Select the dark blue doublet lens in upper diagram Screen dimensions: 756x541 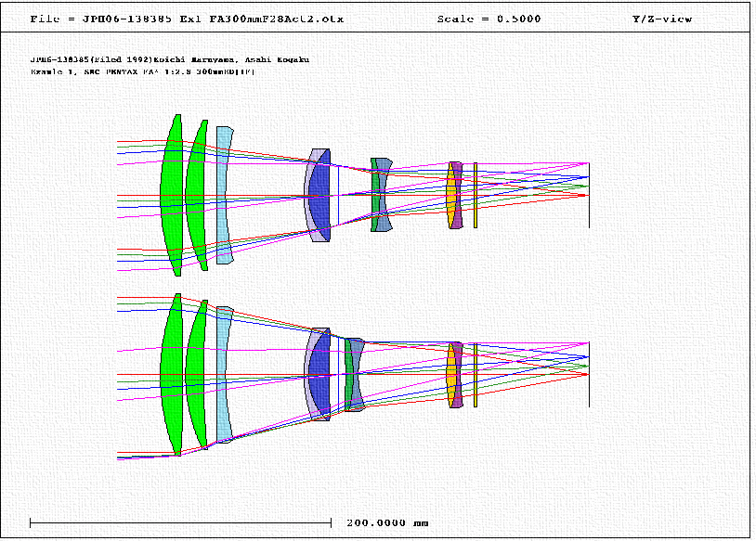coord(318,195)
